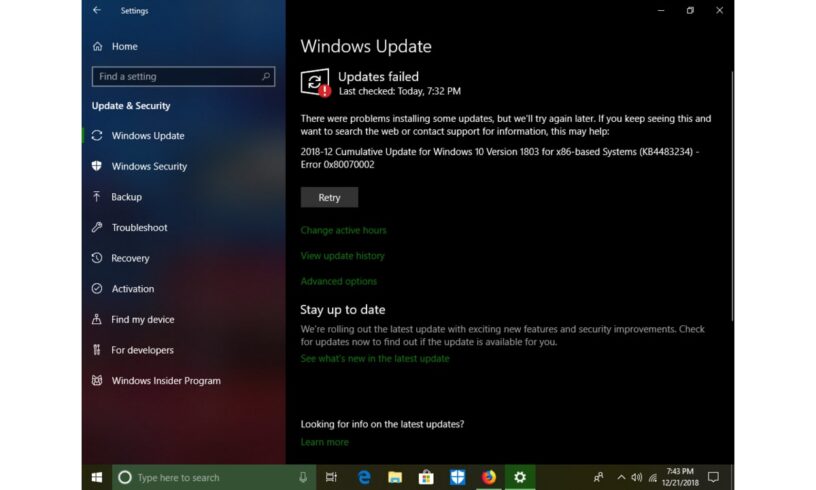Image resolution: width=816 pixels, height=490 pixels.
Task: Open Windows Defender shield in the taskbar
Action: coord(457,478)
